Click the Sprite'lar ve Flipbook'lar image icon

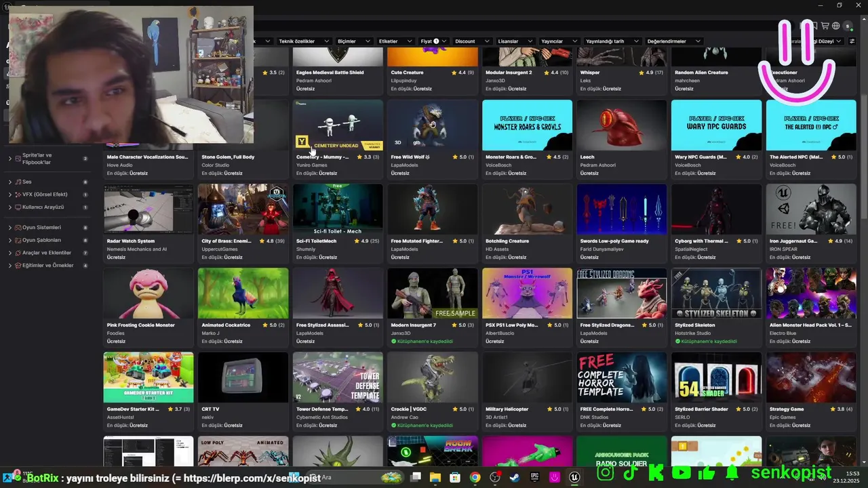click(17, 159)
